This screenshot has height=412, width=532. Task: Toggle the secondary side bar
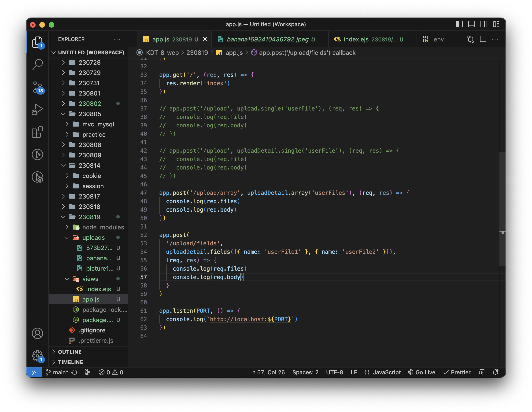tap(484, 24)
